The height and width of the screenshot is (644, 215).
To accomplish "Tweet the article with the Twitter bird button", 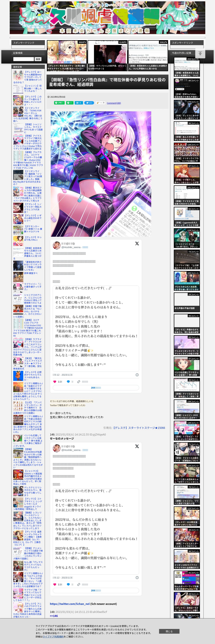I will click(89, 103).
